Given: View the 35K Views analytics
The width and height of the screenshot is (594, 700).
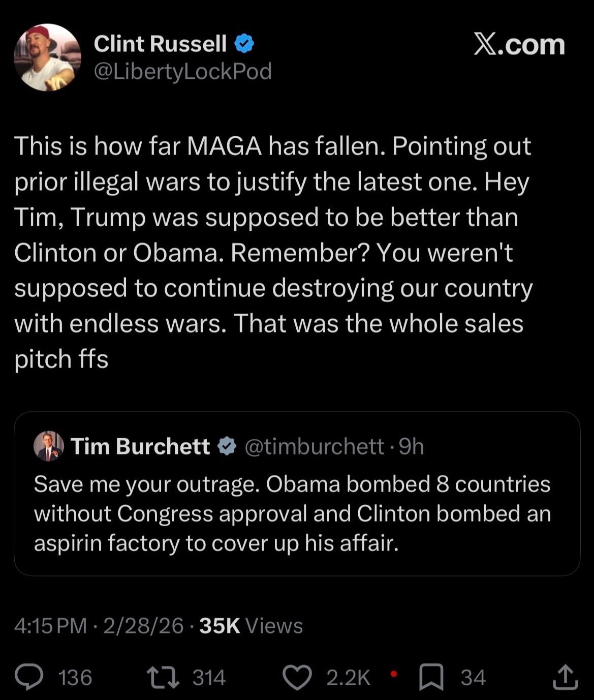Looking at the screenshot, I should point(251,626).
